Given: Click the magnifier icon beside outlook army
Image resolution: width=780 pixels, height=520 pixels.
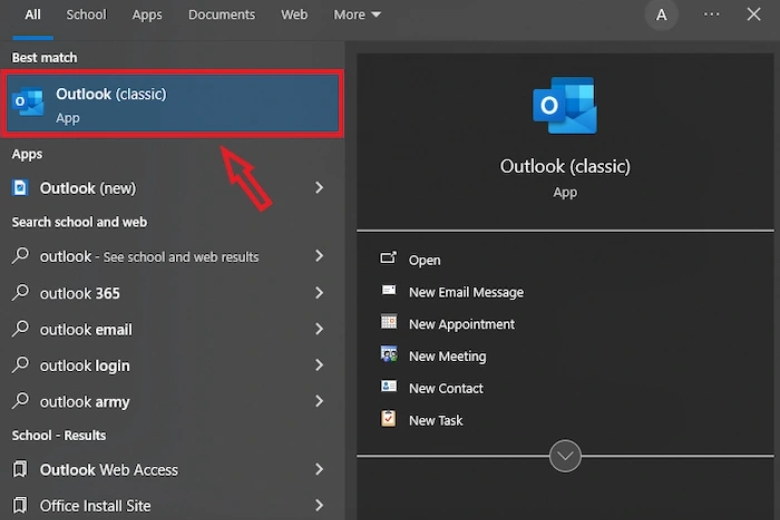Looking at the screenshot, I should coord(20,401).
